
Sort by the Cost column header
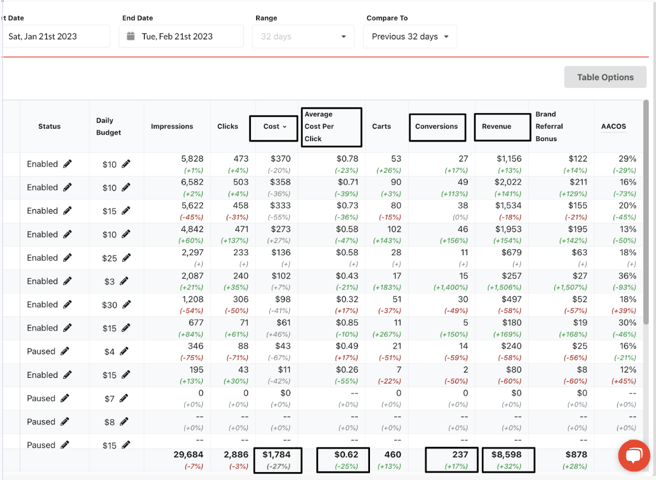pos(274,126)
